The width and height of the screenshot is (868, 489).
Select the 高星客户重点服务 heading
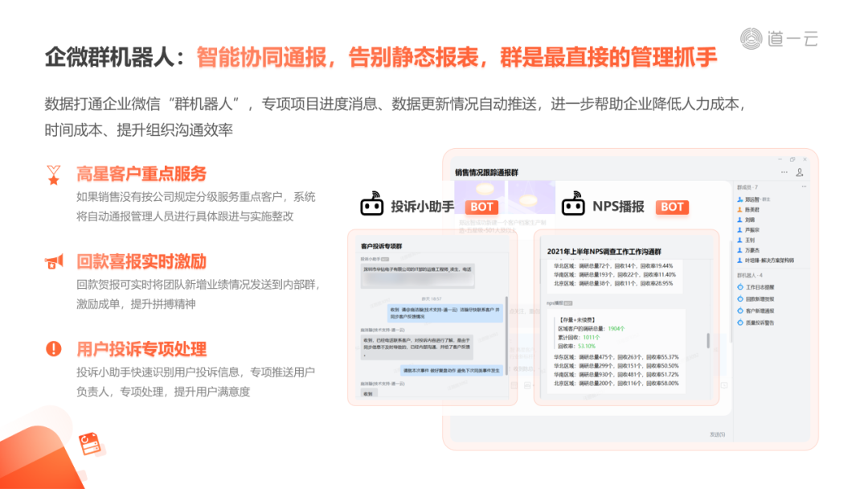tap(141, 174)
